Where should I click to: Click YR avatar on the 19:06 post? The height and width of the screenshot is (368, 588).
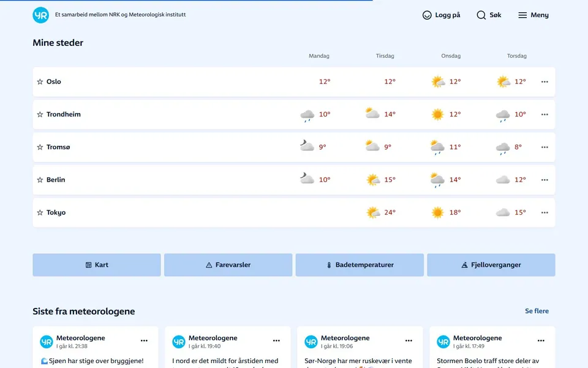311,342
